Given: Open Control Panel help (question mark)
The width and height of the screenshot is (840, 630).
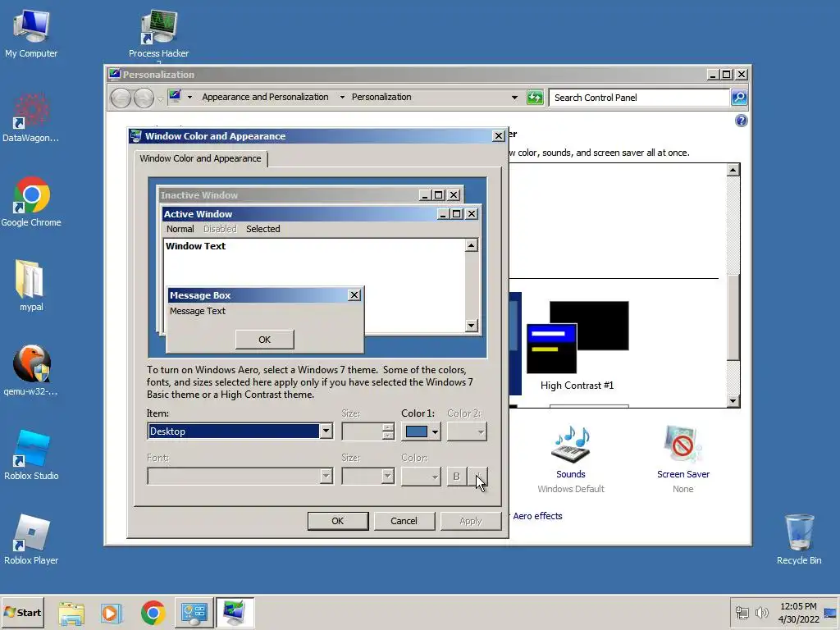Looking at the screenshot, I should pos(741,121).
